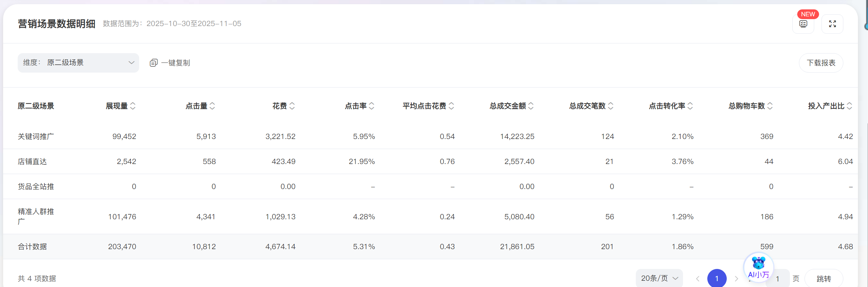Select page 1 in pagination

[x=717, y=278]
